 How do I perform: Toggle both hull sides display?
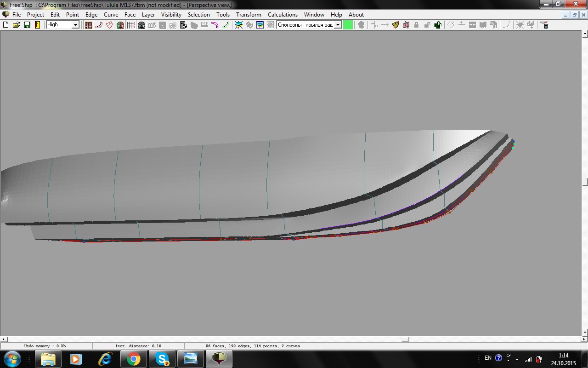120,25
